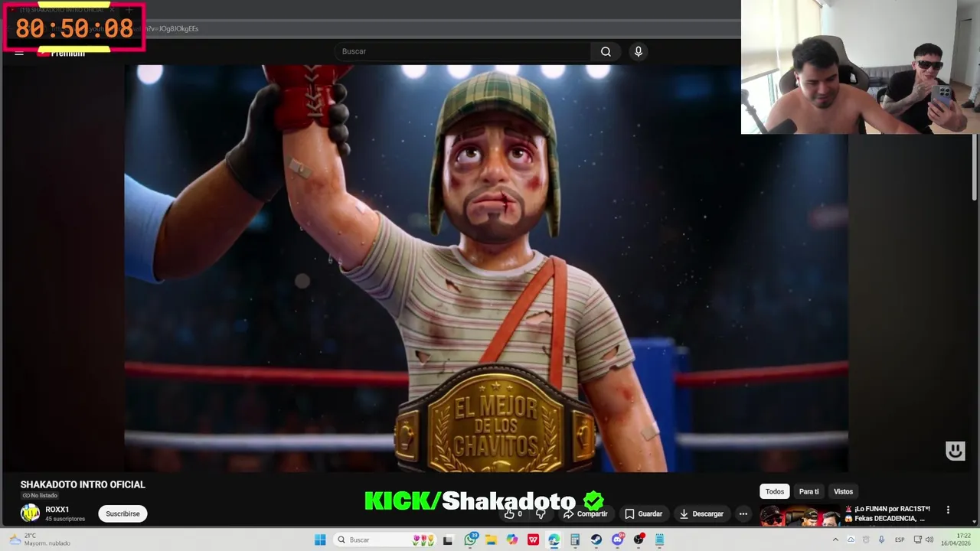Select the Vistos filter chip
Viewport: 980px width, 551px height.
843,491
